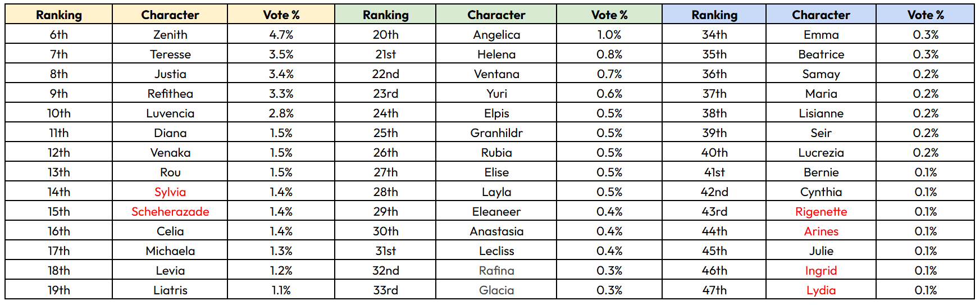Viewport: 980px width, 305px height.
Task: Select the red Rigenette cell
Action: tap(821, 211)
